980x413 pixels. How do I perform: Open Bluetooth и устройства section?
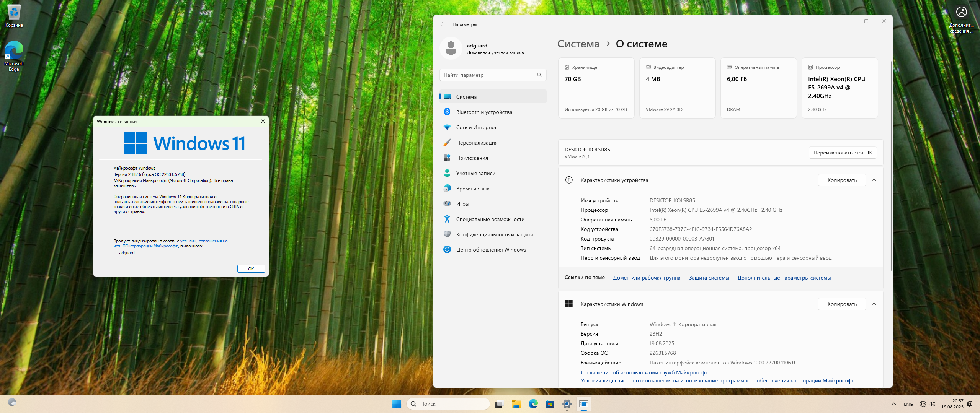pyautogui.click(x=493, y=112)
